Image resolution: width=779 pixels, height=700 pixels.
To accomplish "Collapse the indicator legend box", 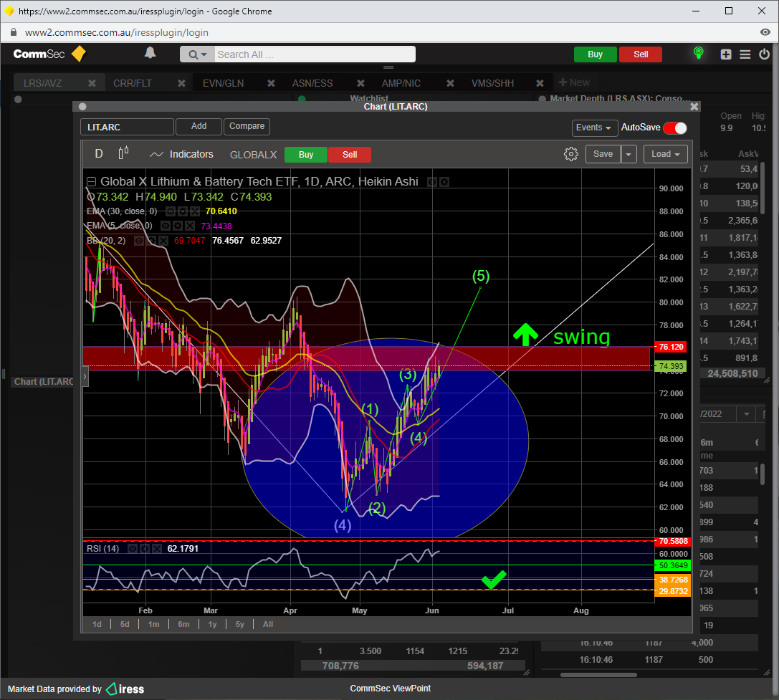I will [x=92, y=182].
